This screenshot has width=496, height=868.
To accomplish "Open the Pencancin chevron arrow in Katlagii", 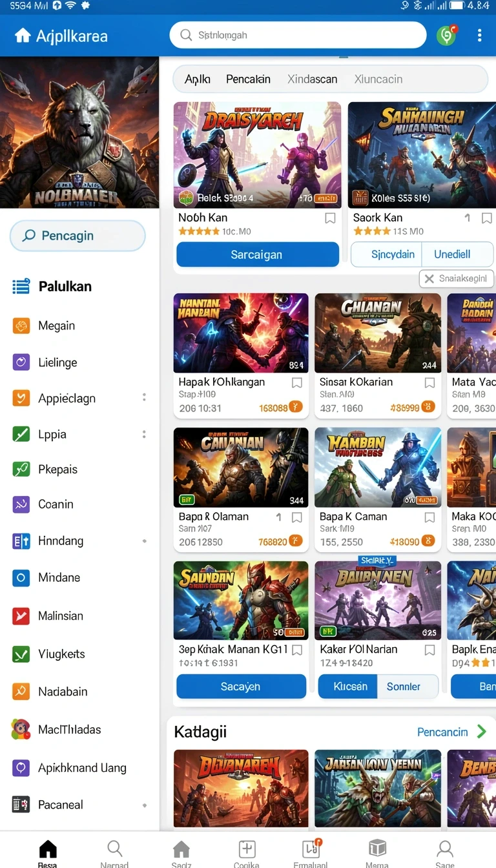I will pos(482,731).
